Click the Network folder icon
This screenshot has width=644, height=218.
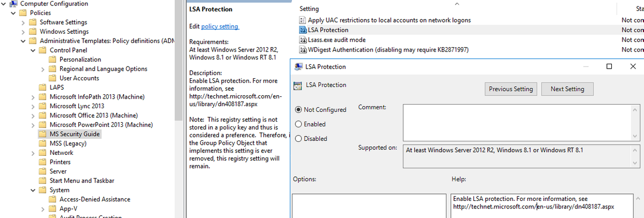[x=43, y=153]
